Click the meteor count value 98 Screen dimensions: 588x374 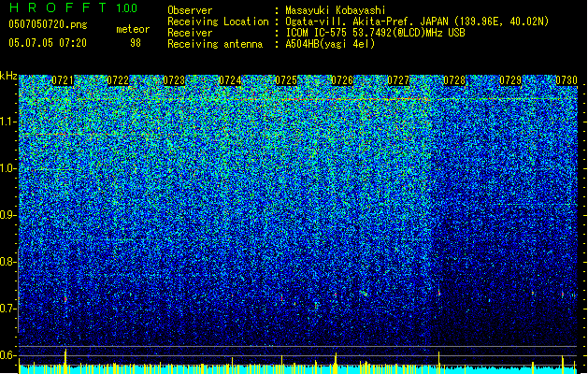coord(136,43)
